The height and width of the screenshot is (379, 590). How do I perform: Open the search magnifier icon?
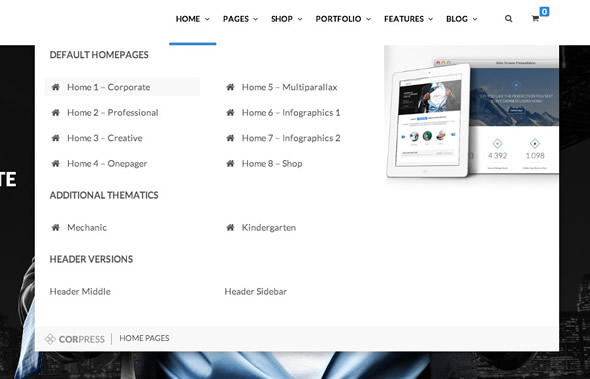[508, 18]
